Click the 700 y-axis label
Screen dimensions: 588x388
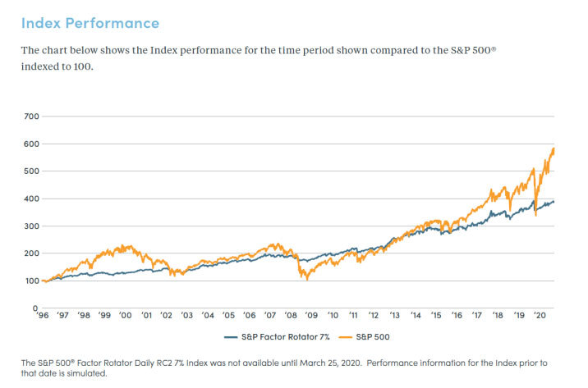coord(33,116)
